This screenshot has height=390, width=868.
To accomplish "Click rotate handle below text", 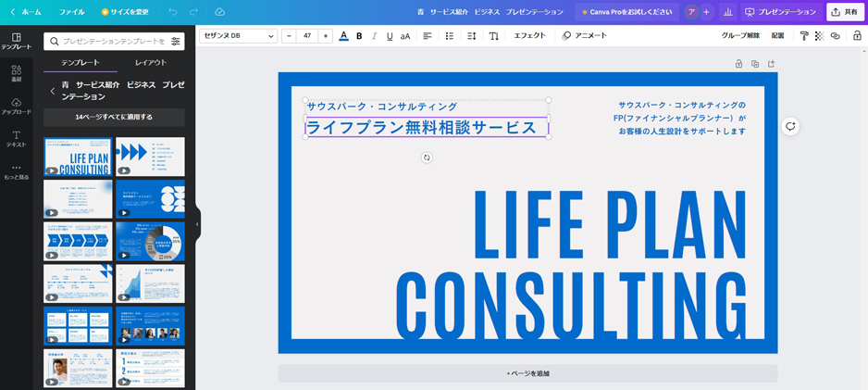I will 427,157.
